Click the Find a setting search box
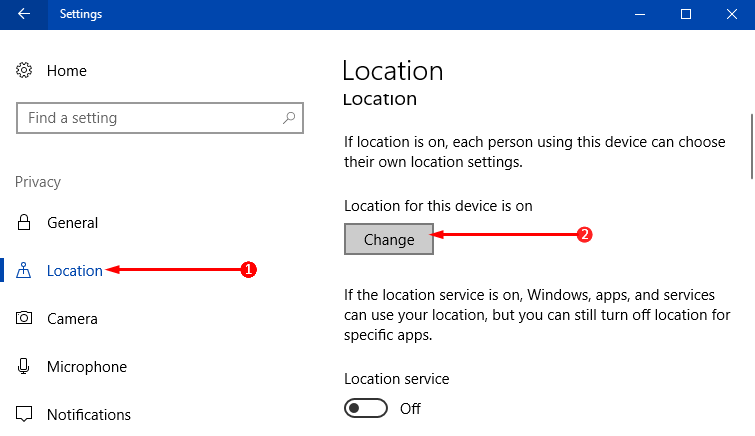The image size is (755, 436). tap(160, 118)
